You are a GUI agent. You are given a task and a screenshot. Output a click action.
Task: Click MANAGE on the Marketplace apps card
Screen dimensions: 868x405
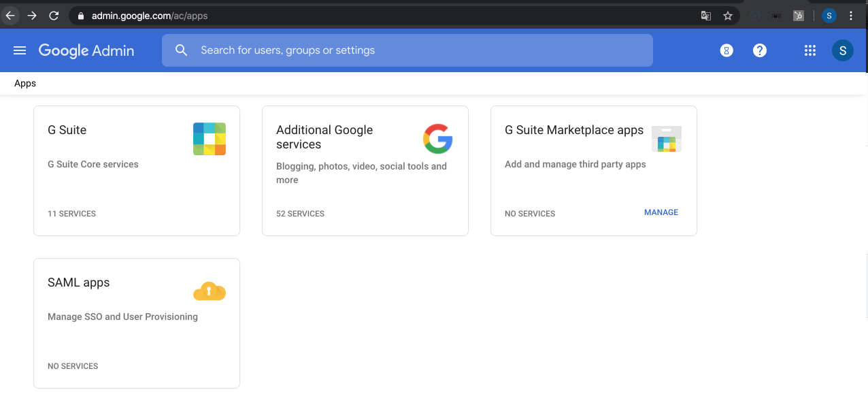[661, 212]
